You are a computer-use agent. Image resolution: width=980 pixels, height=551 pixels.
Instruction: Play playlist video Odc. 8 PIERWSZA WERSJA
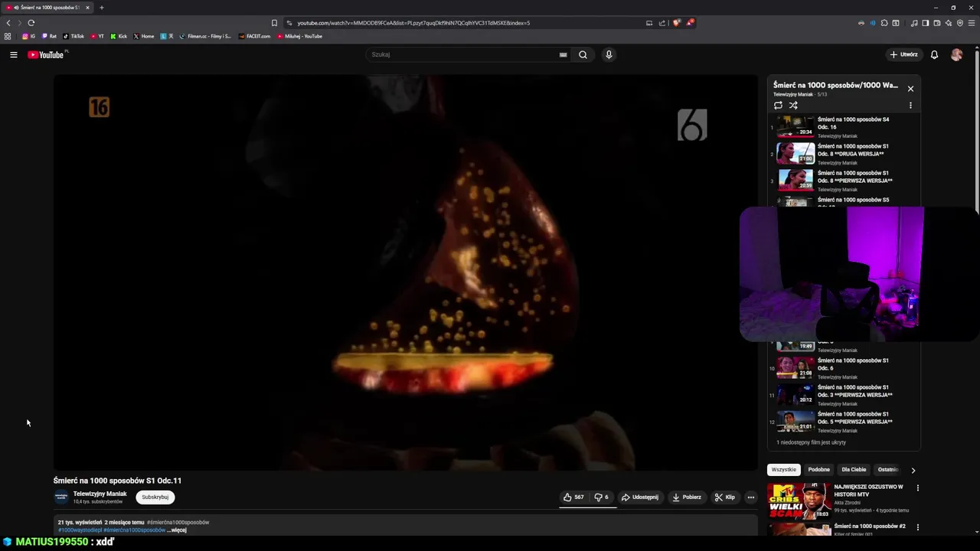point(844,181)
